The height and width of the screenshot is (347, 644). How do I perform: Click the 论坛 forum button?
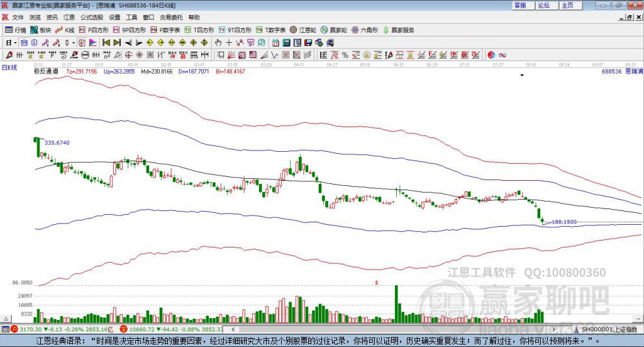[x=547, y=5]
